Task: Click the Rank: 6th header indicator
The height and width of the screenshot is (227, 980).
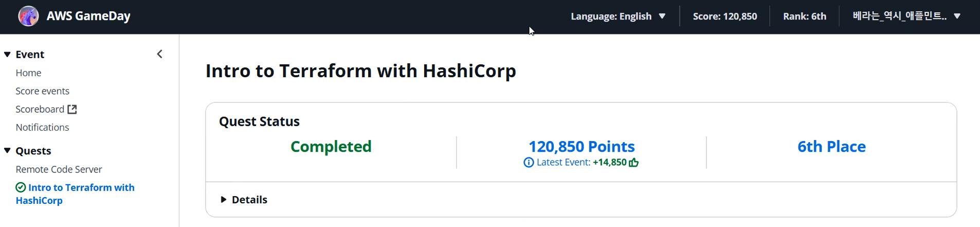Action: [805, 16]
